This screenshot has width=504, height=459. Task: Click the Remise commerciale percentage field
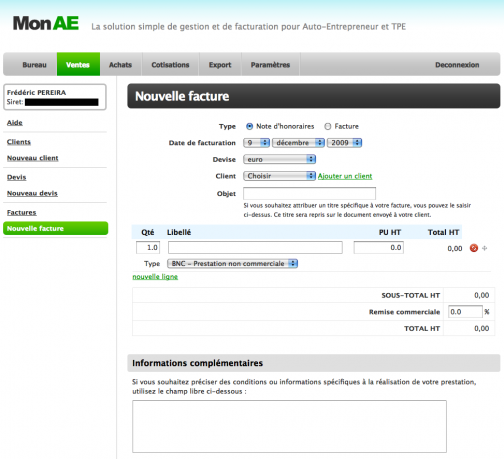[x=465, y=312]
